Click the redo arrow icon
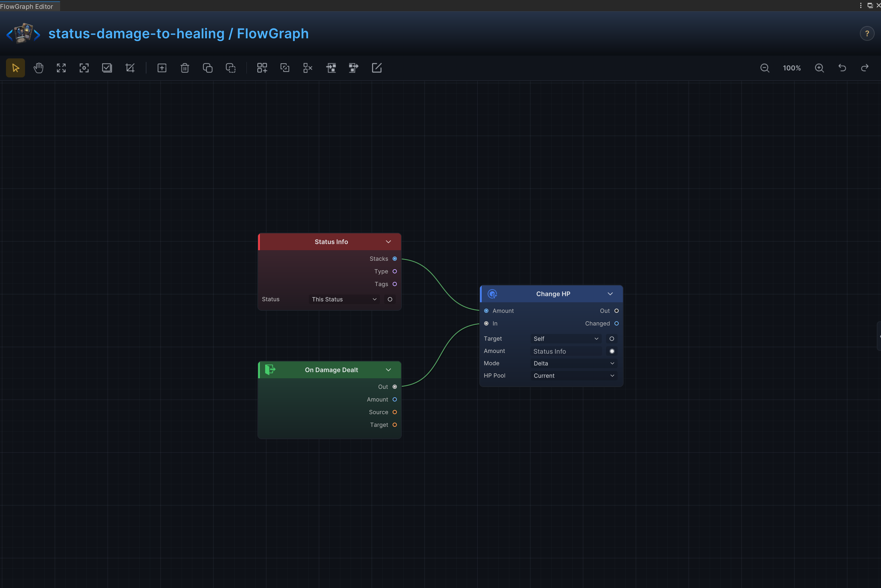The image size is (881, 588). tap(865, 68)
